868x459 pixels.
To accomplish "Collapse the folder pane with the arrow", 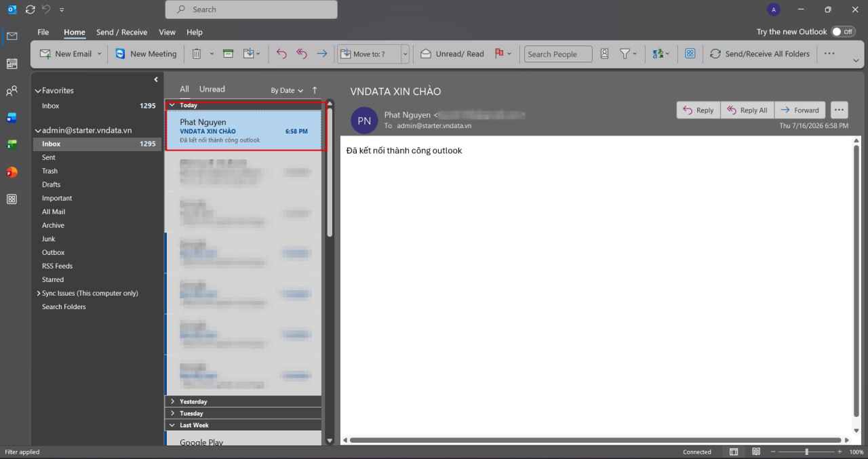I will 156,79.
